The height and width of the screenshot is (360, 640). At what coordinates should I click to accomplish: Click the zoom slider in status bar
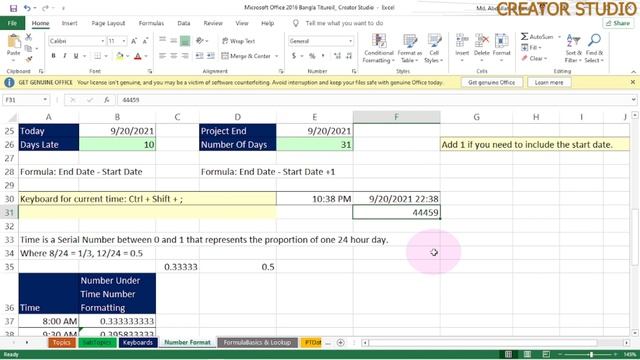click(591, 354)
